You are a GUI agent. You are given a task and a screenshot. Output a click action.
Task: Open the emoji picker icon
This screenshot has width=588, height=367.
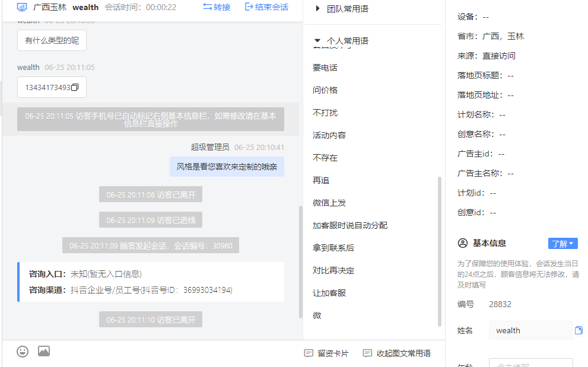tap(23, 351)
